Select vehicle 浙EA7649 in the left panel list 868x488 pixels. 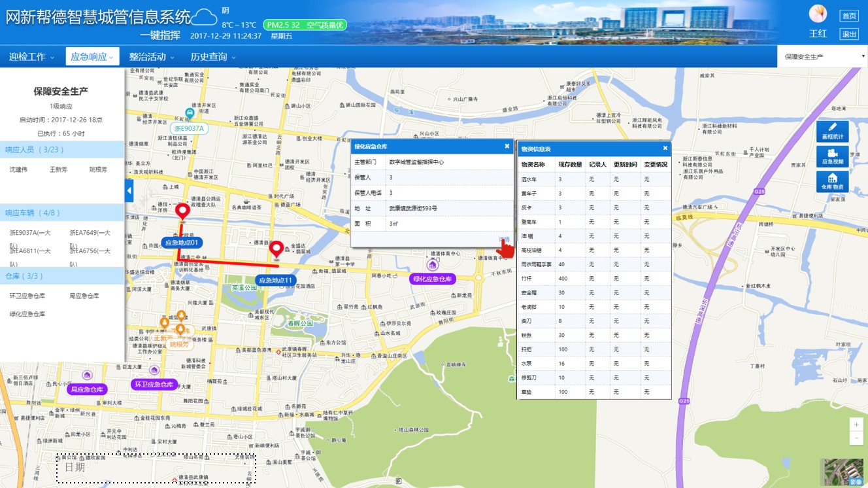[90, 233]
